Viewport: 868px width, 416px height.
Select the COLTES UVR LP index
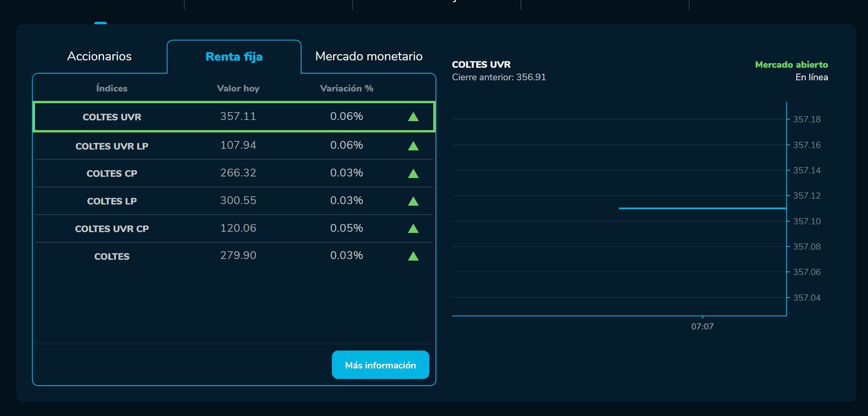tap(112, 146)
